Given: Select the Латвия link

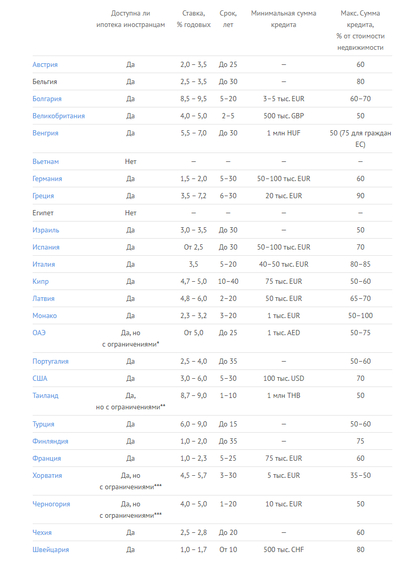Looking at the screenshot, I should 44,298.
